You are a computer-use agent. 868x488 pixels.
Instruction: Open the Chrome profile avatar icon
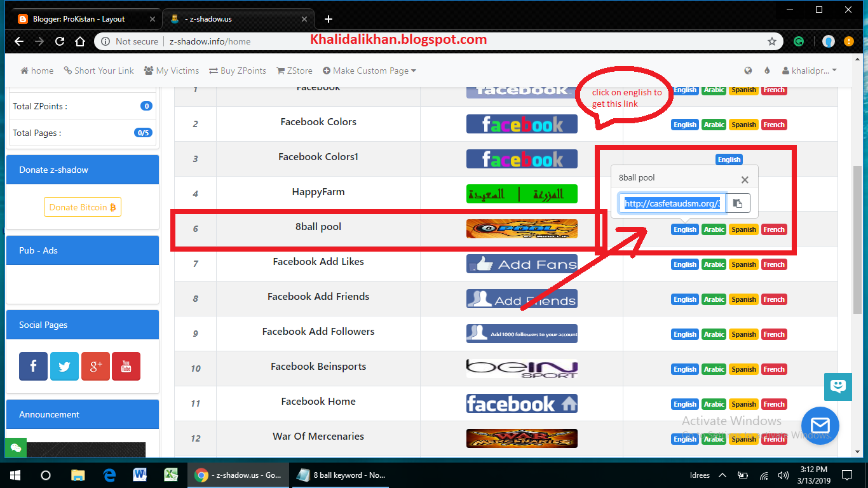click(x=829, y=41)
